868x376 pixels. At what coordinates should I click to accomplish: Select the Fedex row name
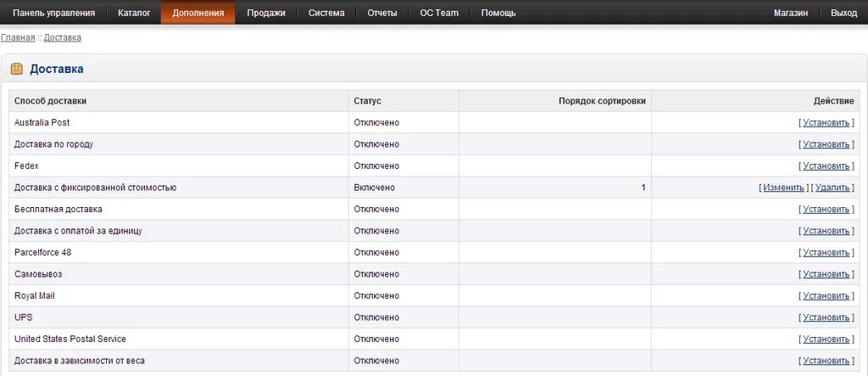tap(26, 166)
